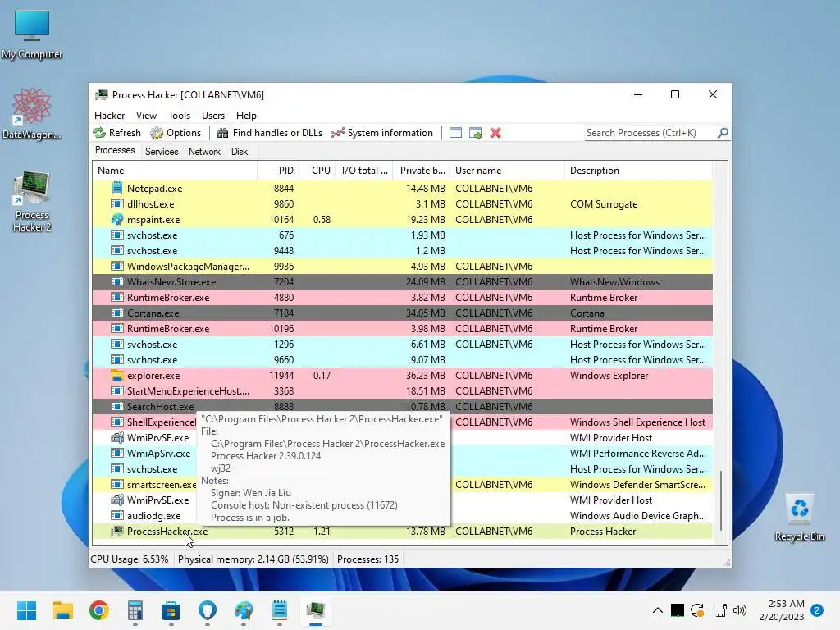Open Find handles or DLLs
The image size is (840, 630).
pyautogui.click(x=269, y=133)
